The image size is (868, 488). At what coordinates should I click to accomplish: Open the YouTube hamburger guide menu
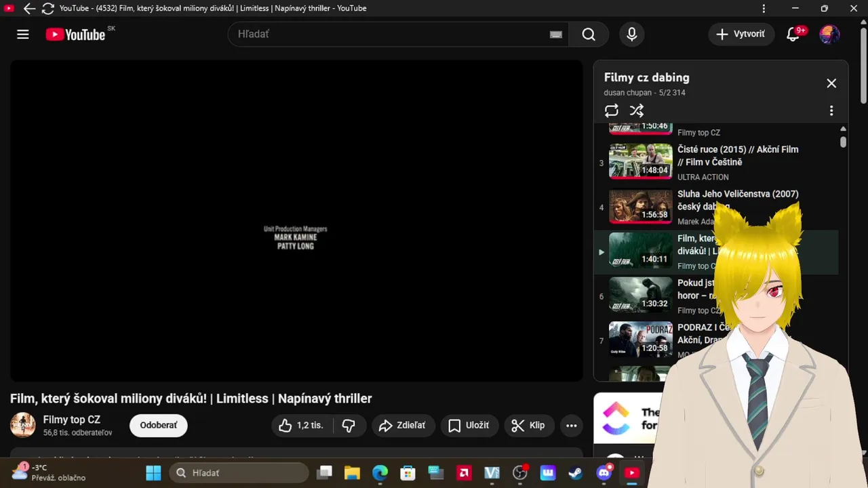23,35
